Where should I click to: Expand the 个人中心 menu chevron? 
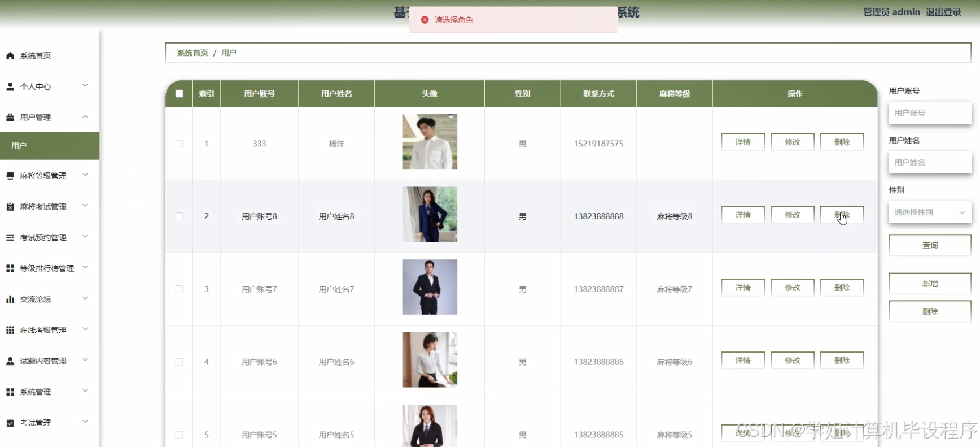coord(85,86)
